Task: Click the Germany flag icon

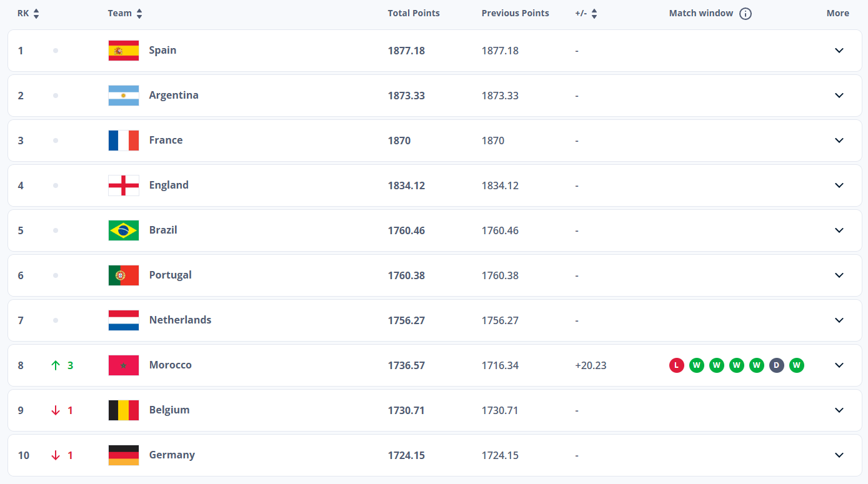Action: click(123, 455)
